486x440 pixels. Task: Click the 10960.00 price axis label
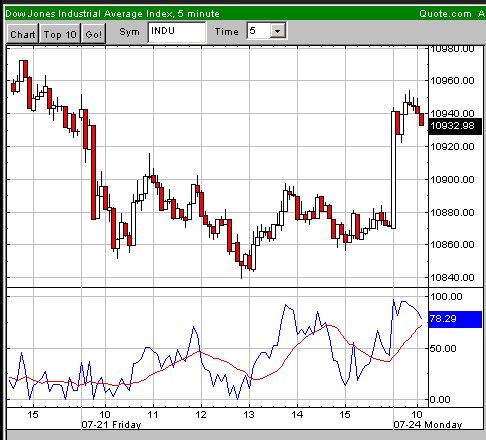(452, 80)
